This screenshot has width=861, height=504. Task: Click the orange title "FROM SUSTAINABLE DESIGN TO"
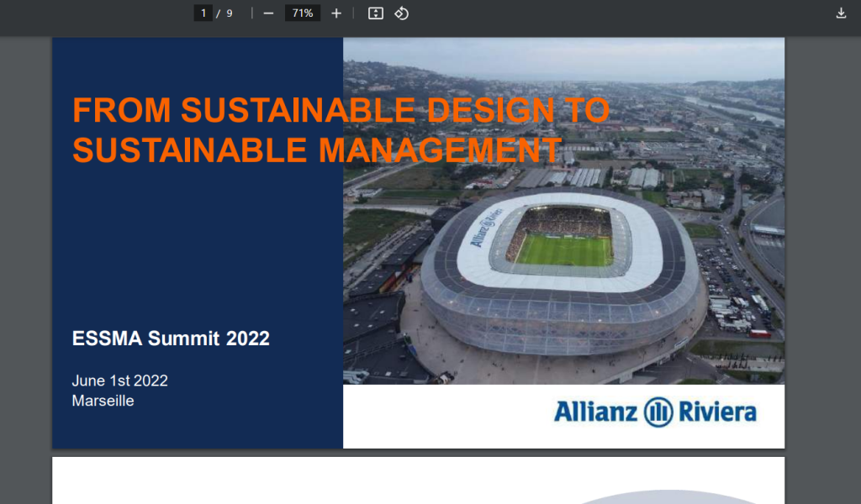341,110
